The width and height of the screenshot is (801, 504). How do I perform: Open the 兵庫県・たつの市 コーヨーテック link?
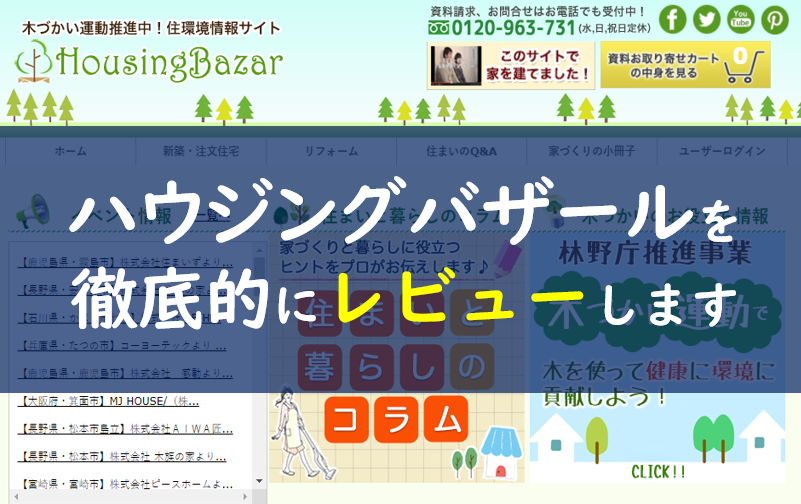tap(122, 346)
